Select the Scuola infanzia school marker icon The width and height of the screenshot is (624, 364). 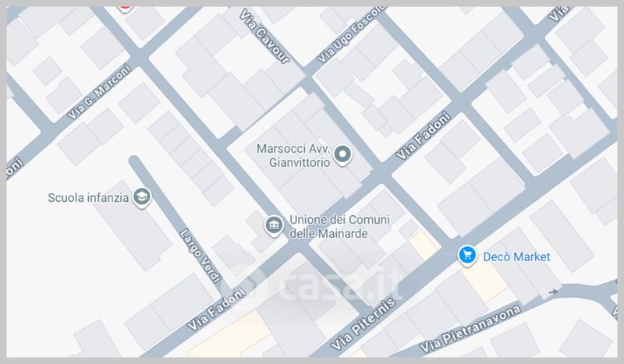(x=142, y=197)
